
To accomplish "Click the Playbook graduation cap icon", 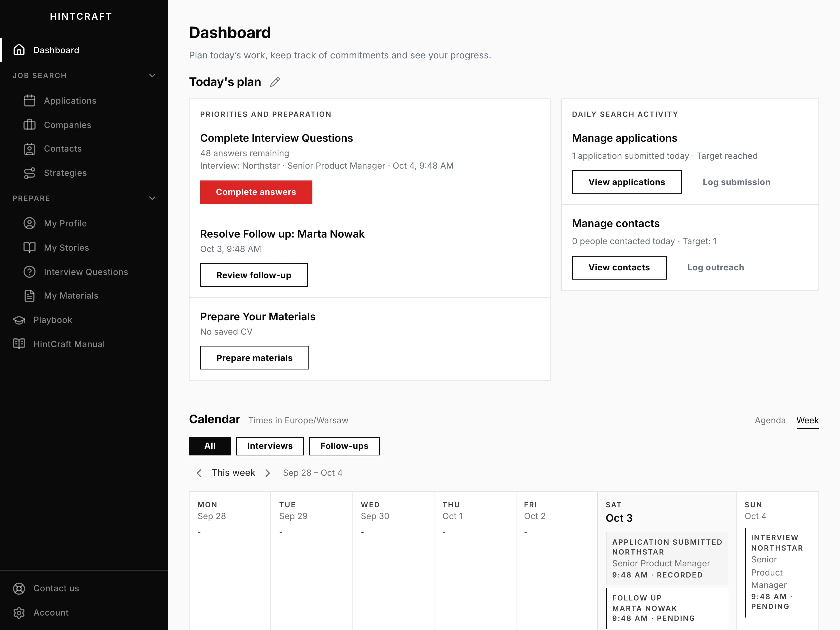I will click(x=19, y=320).
